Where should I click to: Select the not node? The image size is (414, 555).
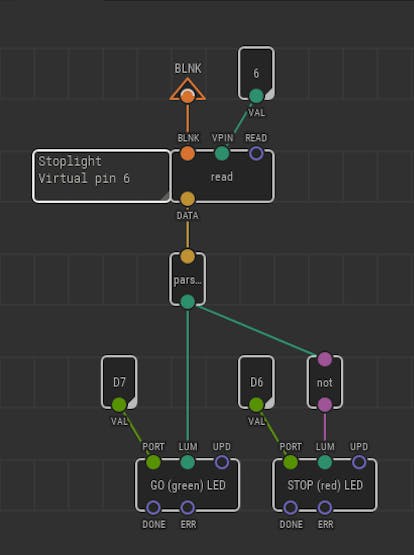tap(325, 382)
